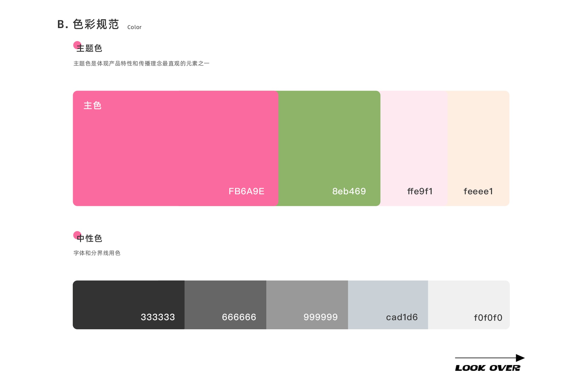Viewport: 582px width, 392px height.
Task: Click the 主题色 description sentence
Action: point(141,63)
